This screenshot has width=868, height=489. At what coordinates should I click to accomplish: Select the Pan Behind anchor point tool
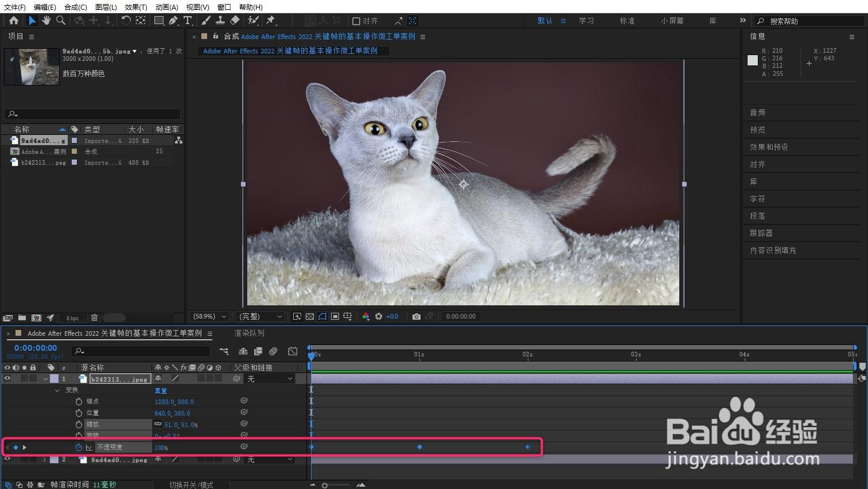(141, 21)
